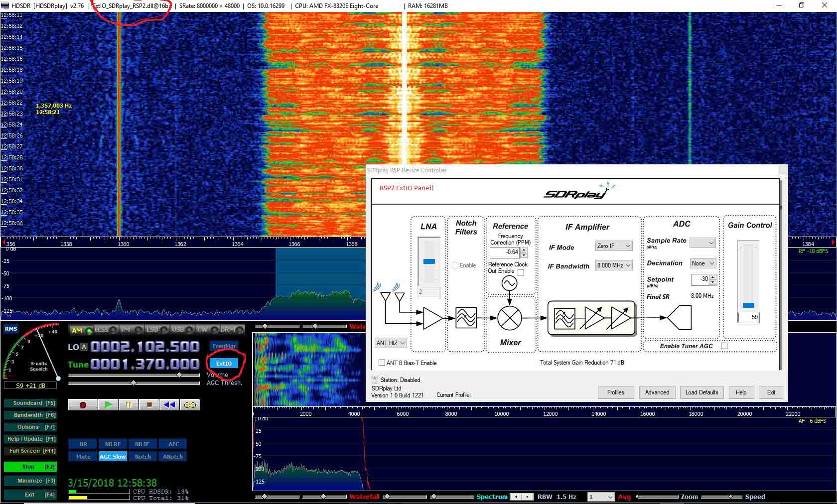Check ANT B Bias-T Enable

(382, 363)
